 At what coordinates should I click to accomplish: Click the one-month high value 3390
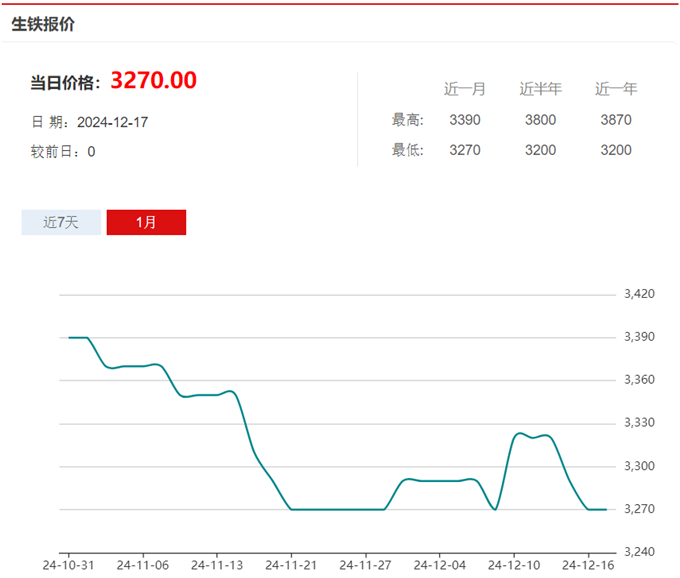[465, 120]
